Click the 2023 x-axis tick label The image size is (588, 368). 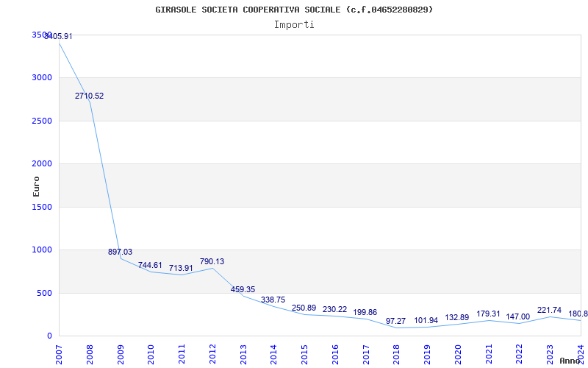click(x=550, y=355)
